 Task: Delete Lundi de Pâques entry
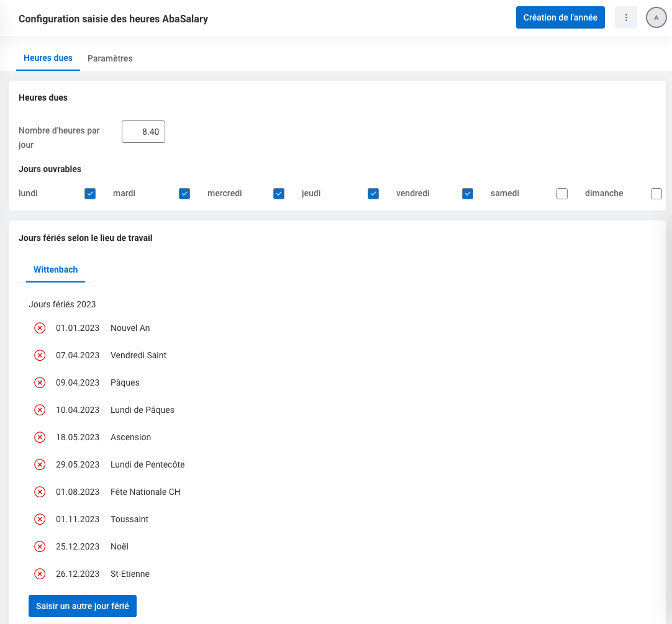click(x=40, y=410)
